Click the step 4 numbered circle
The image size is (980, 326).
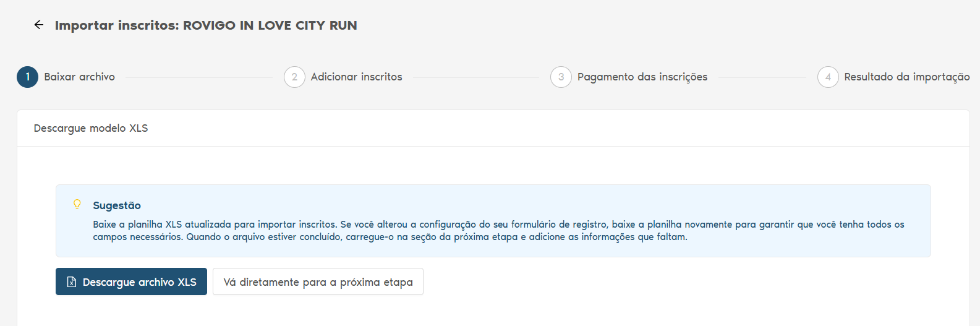click(x=828, y=77)
